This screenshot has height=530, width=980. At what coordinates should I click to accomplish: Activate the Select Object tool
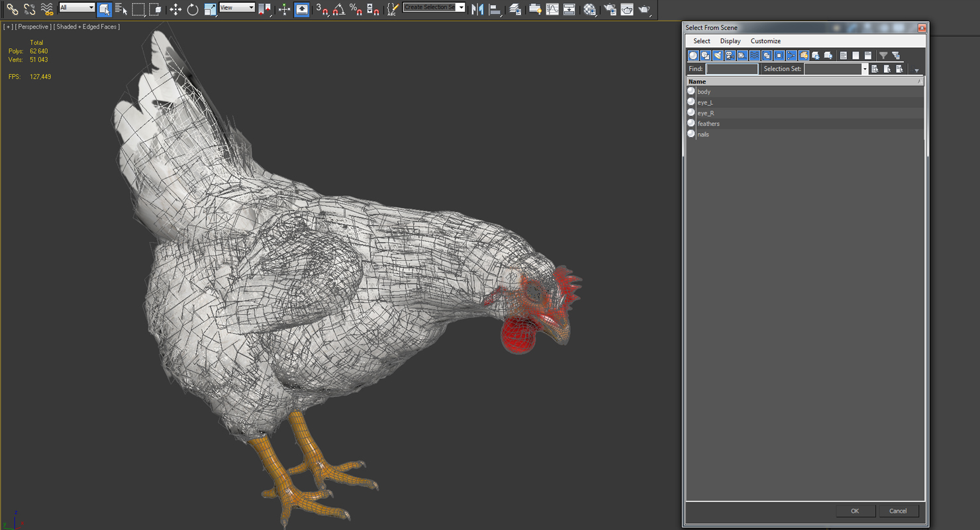point(104,9)
